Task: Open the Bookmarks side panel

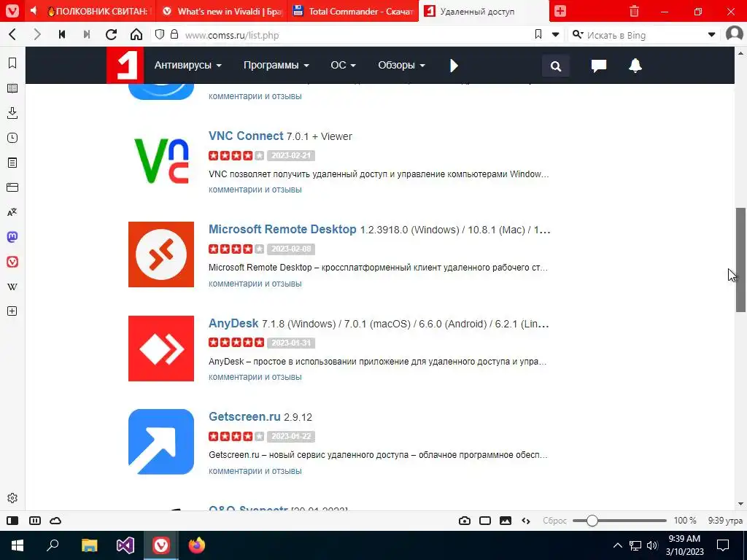Action: pyautogui.click(x=12, y=63)
